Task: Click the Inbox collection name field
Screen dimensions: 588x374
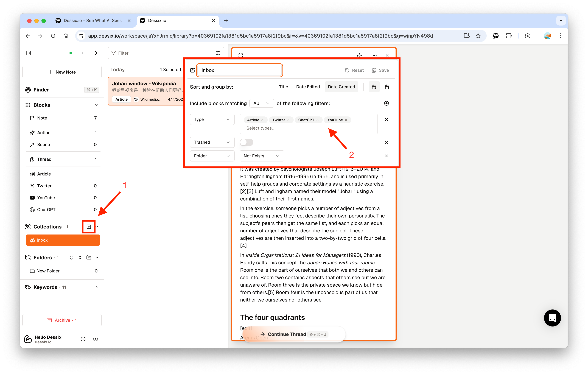Action: [239, 70]
